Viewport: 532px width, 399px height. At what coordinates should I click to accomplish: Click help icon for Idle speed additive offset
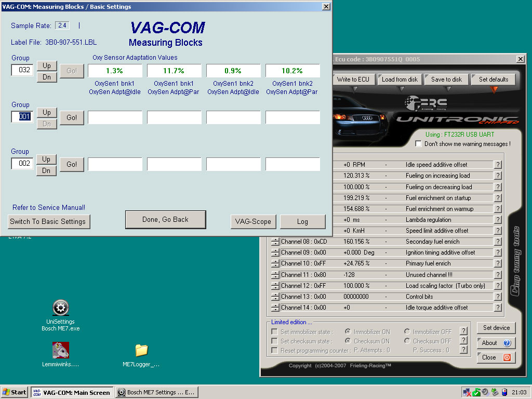pos(497,165)
